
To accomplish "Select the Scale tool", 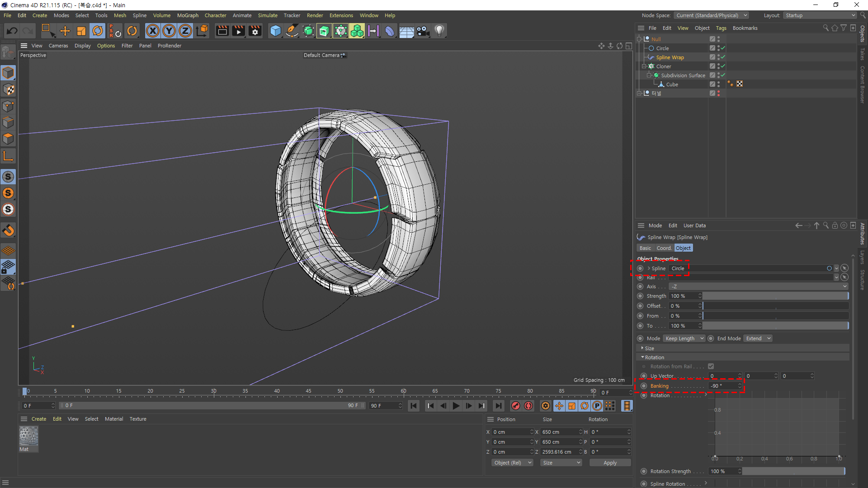I will click(x=81, y=31).
